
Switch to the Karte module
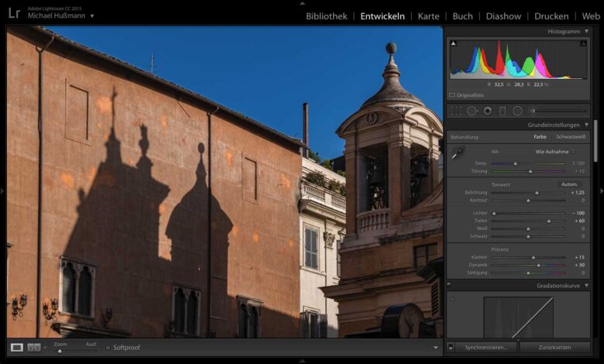(x=428, y=16)
